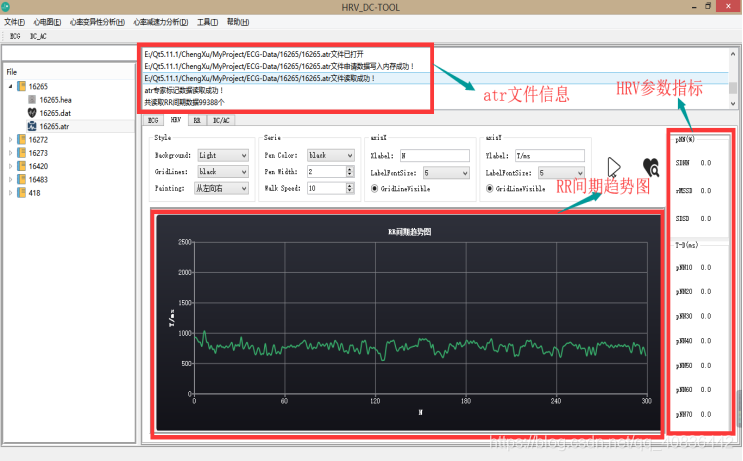Click the folder icon of 418
The width and height of the screenshot is (743, 461).
[x=21, y=192]
